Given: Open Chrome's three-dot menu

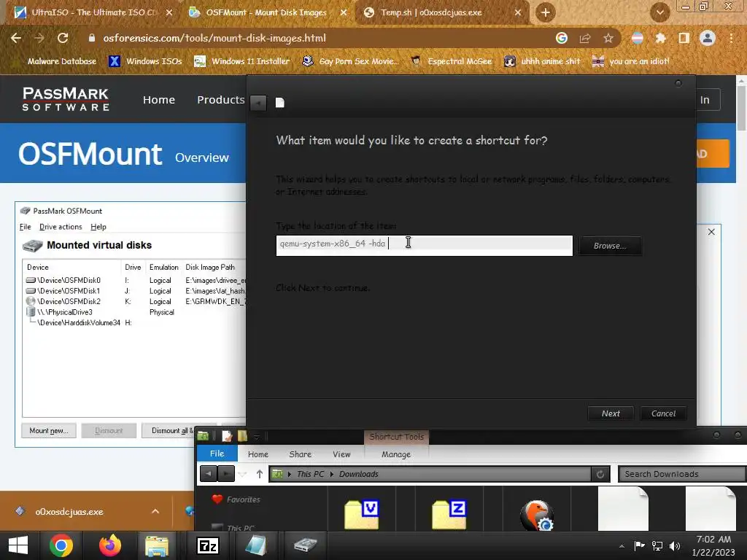Looking at the screenshot, I should 731,38.
